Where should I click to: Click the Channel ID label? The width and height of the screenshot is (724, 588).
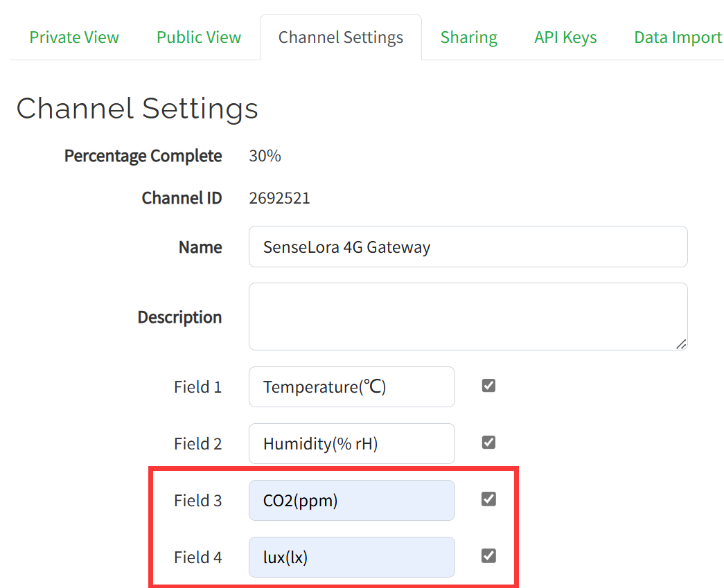[x=182, y=198]
